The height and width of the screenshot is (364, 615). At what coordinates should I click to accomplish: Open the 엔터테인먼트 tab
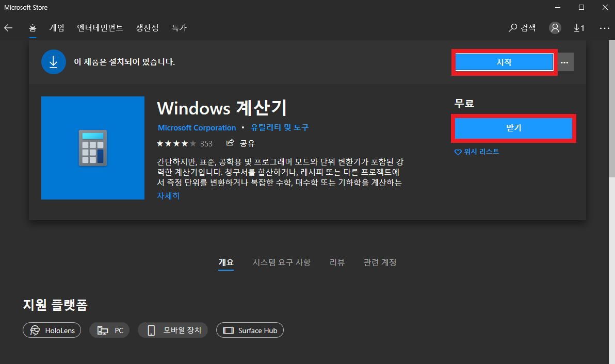(100, 28)
